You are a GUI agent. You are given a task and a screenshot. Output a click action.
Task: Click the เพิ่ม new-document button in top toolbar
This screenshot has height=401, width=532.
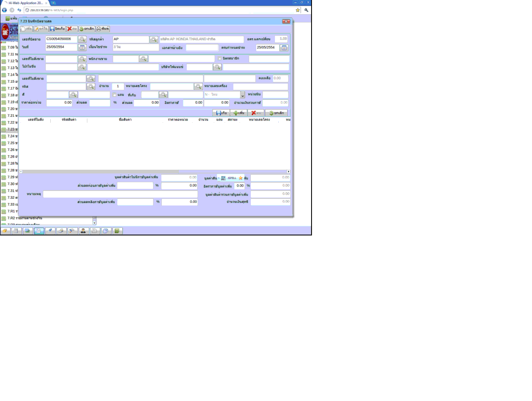pos(27,29)
